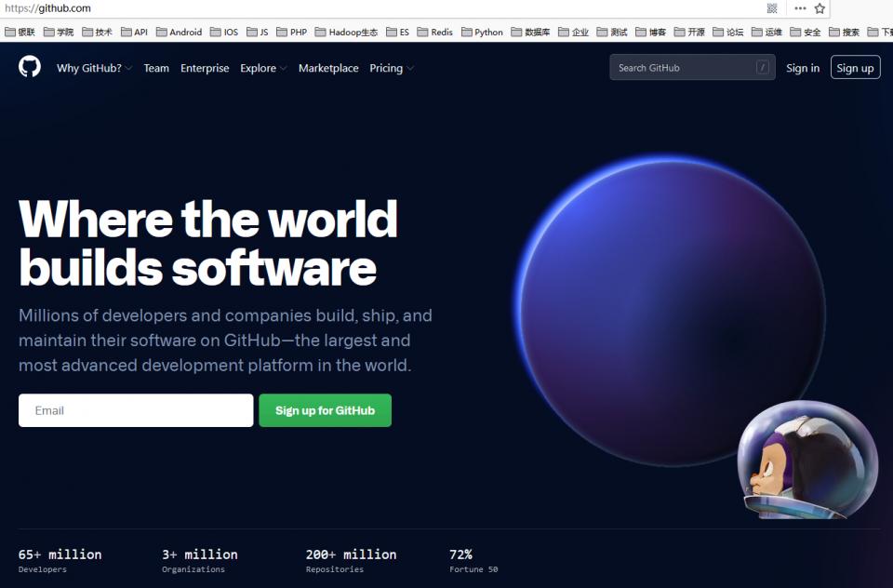Open the Hadoop bookmarks folder
The height and width of the screenshot is (588, 893).
tap(346, 32)
